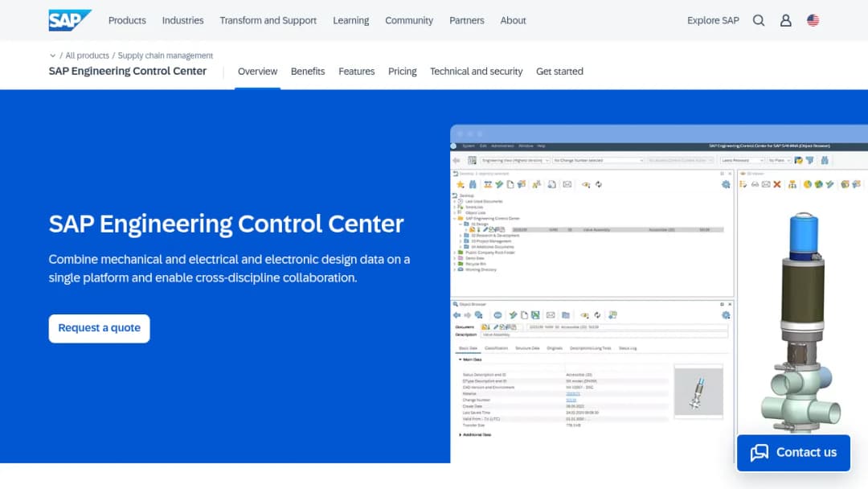Open the Community menu
Screen dimensions: 868x489
tap(409, 20)
